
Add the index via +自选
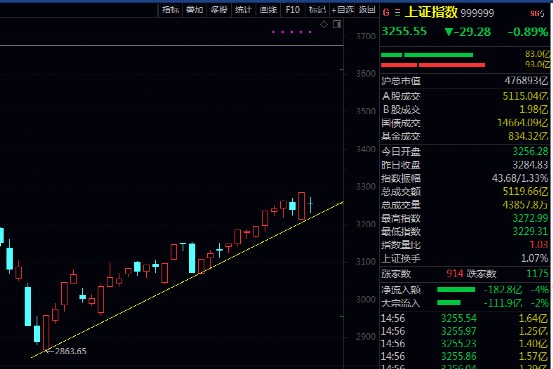(342, 10)
